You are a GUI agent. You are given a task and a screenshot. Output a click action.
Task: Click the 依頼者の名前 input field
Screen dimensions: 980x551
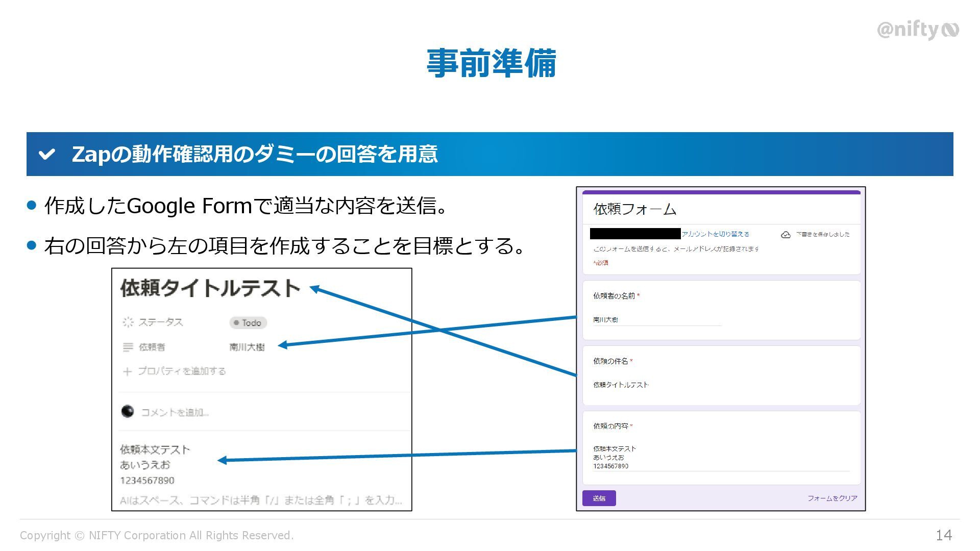click(x=656, y=320)
